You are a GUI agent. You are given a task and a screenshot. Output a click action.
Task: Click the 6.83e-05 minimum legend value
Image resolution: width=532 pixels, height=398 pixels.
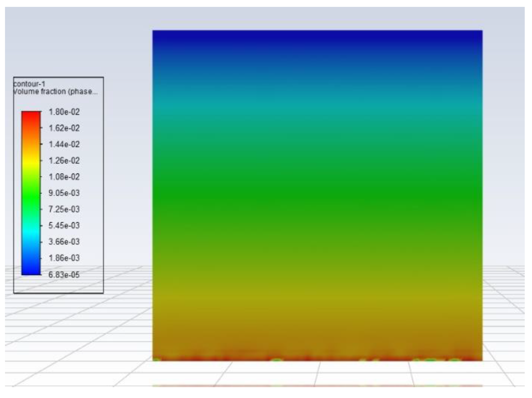pos(64,274)
